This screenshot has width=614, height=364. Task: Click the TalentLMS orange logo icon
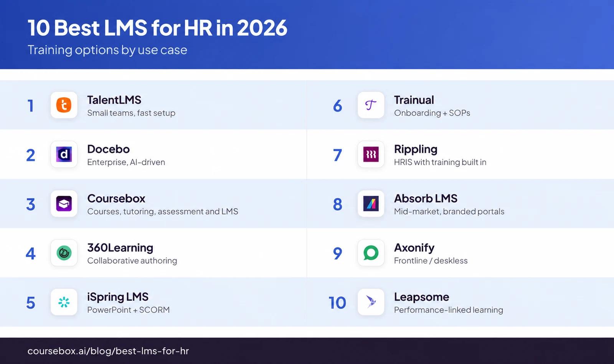tap(64, 105)
